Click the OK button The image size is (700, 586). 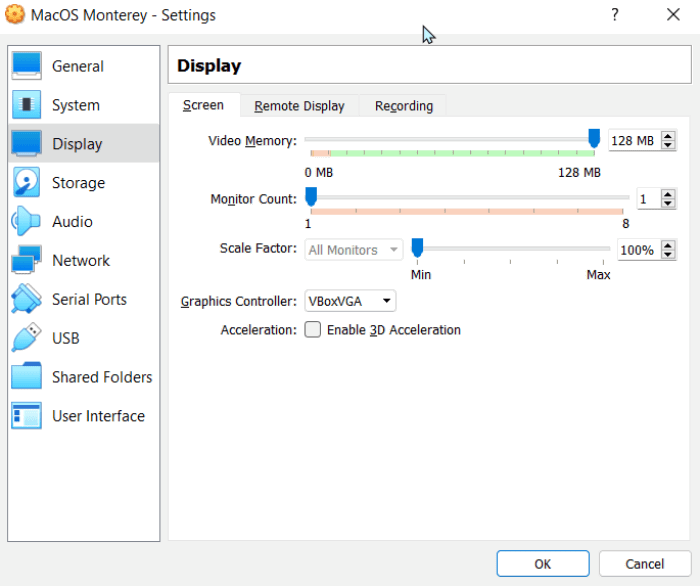click(x=542, y=564)
